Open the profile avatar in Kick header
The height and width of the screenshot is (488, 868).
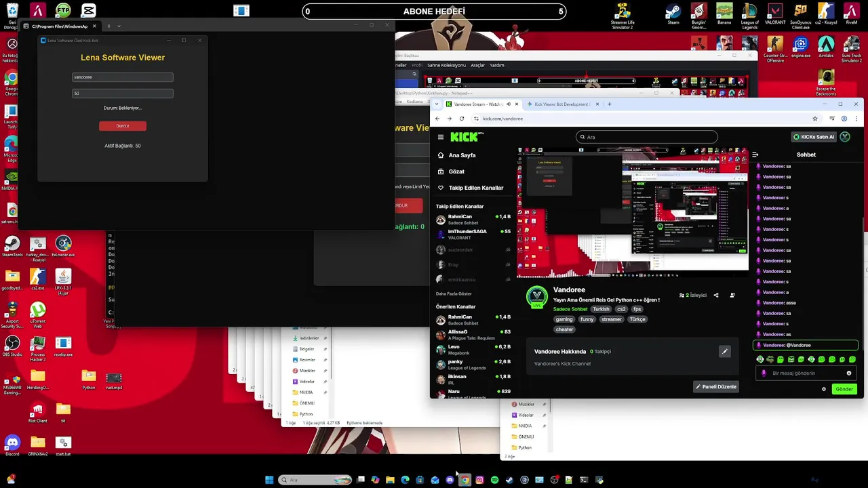[x=845, y=137]
